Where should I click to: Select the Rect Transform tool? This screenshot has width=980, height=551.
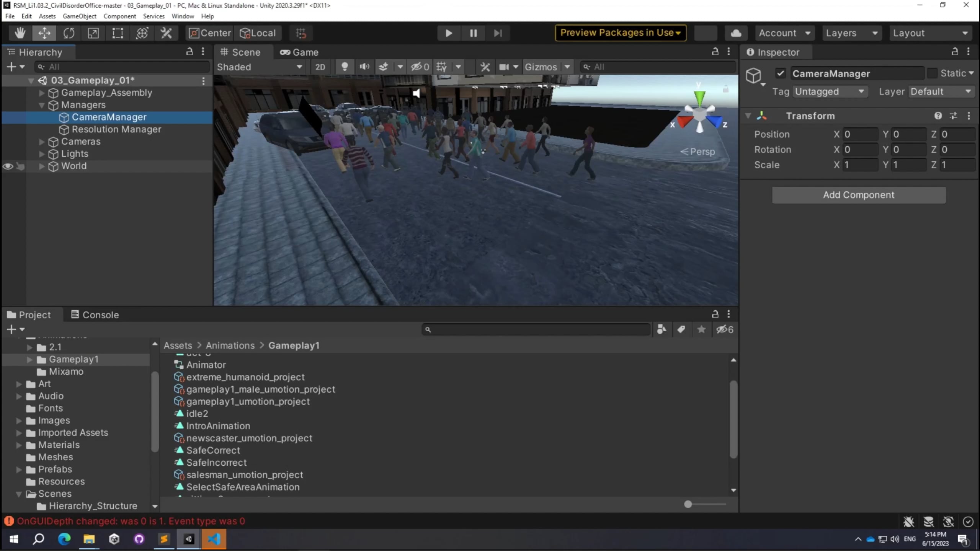tap(118, 33)
